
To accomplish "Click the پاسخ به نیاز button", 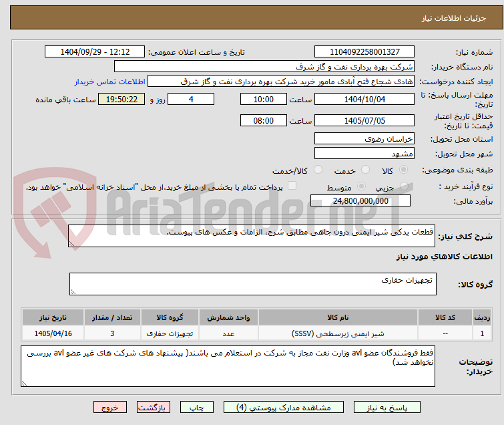I will tap(387, 407).
